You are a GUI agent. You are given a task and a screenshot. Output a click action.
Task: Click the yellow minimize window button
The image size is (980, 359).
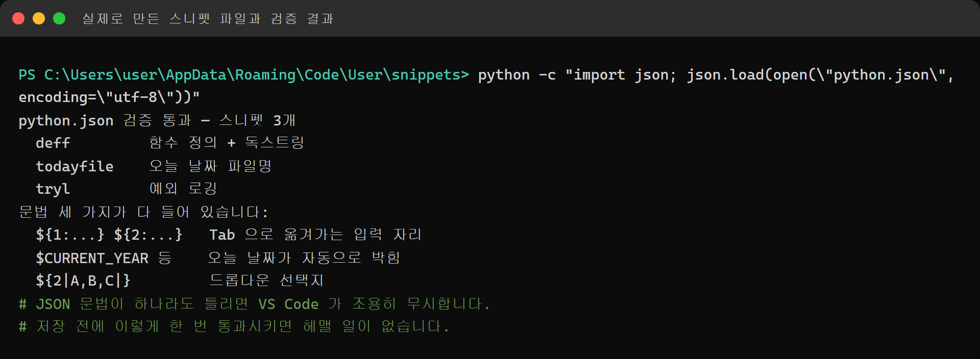pos(39,18)
